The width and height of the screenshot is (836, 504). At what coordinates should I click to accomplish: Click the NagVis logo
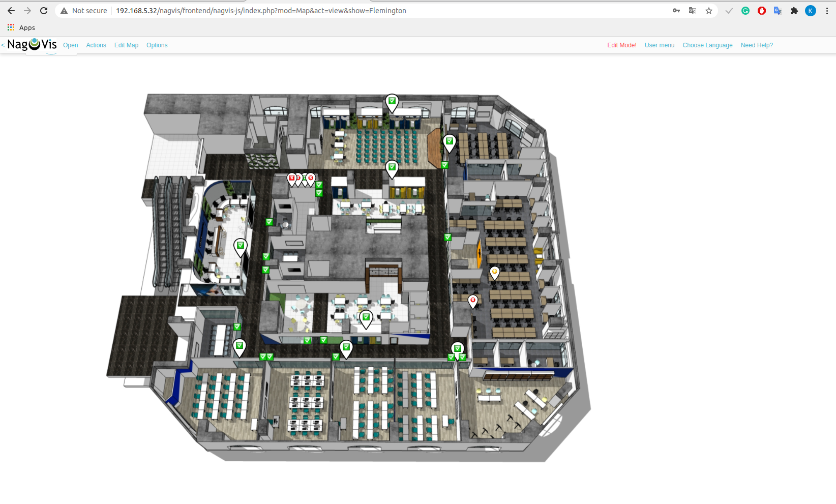(32, 45)
